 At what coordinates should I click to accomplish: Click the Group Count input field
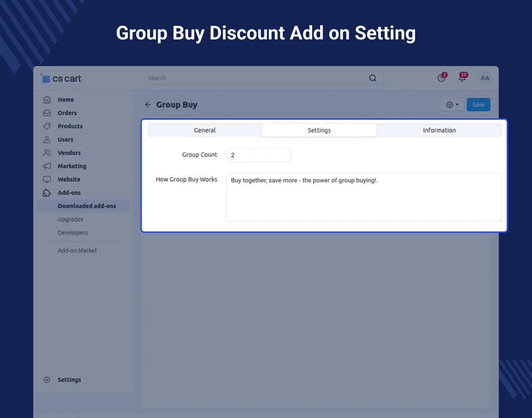[x=258, y=155]
